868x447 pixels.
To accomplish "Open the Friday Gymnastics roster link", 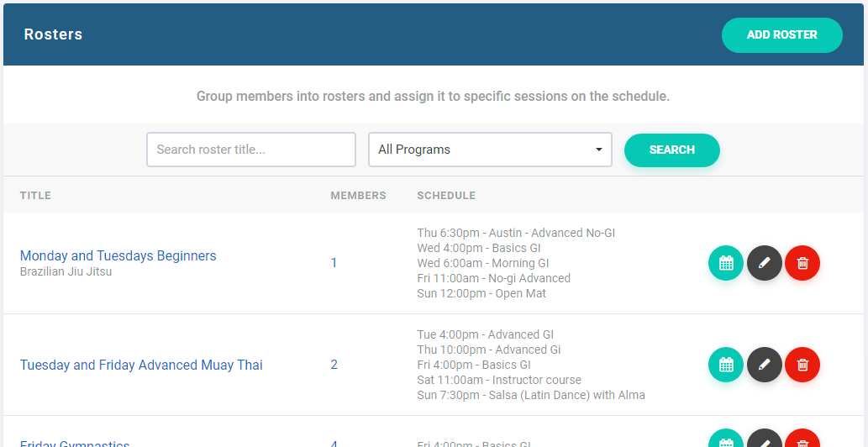I will (x=75, y=443).
